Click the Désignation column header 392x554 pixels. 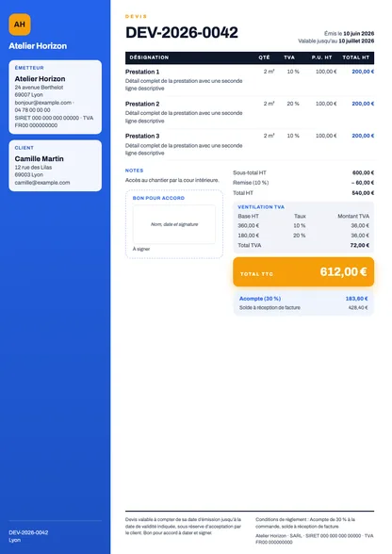tap(149, 57)
